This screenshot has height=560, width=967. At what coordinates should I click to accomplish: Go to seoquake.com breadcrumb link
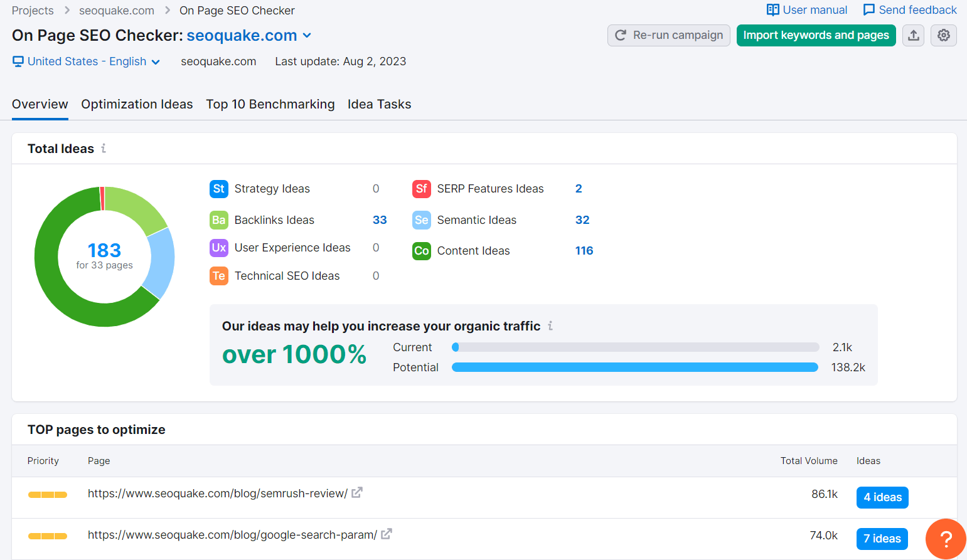(117, 11)
